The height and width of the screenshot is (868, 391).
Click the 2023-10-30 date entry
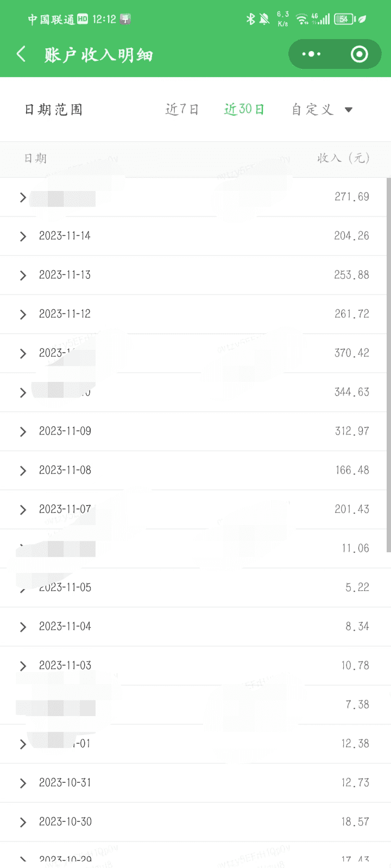point(65,822)
